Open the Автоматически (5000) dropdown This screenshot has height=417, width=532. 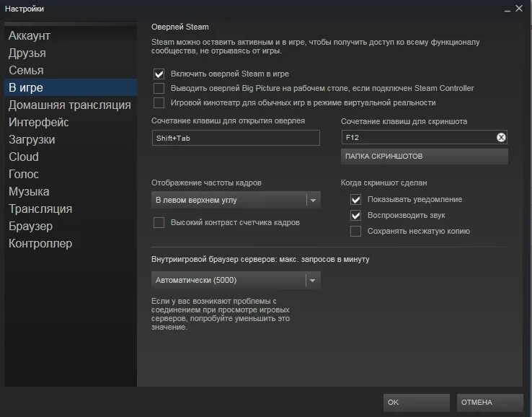(236, 280)
